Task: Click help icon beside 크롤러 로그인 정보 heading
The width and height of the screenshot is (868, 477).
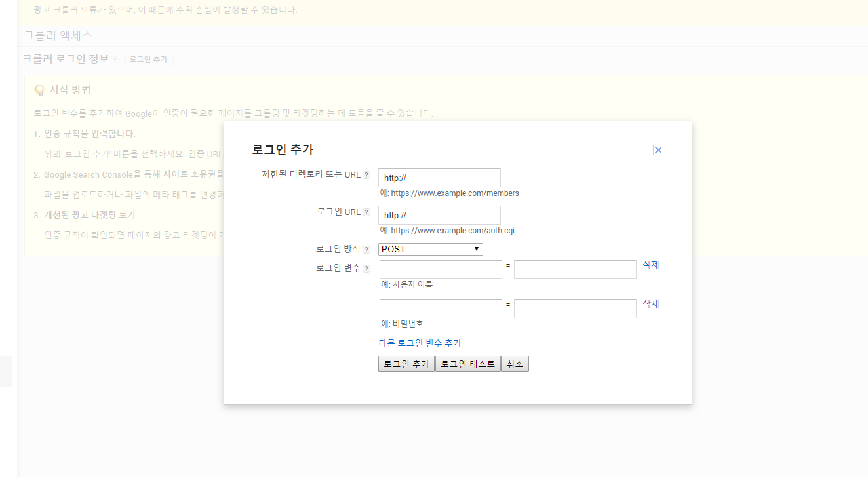Action: (114, 60)
